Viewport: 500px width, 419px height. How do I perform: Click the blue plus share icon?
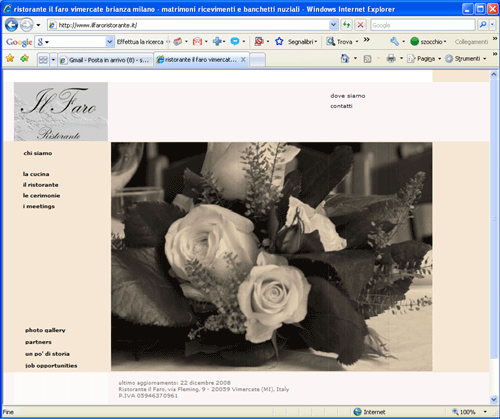pos(217,41)
